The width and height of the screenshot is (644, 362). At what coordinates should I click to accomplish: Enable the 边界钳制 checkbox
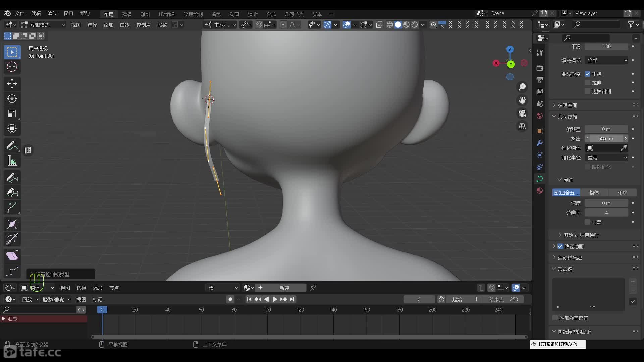click(588, 91)
